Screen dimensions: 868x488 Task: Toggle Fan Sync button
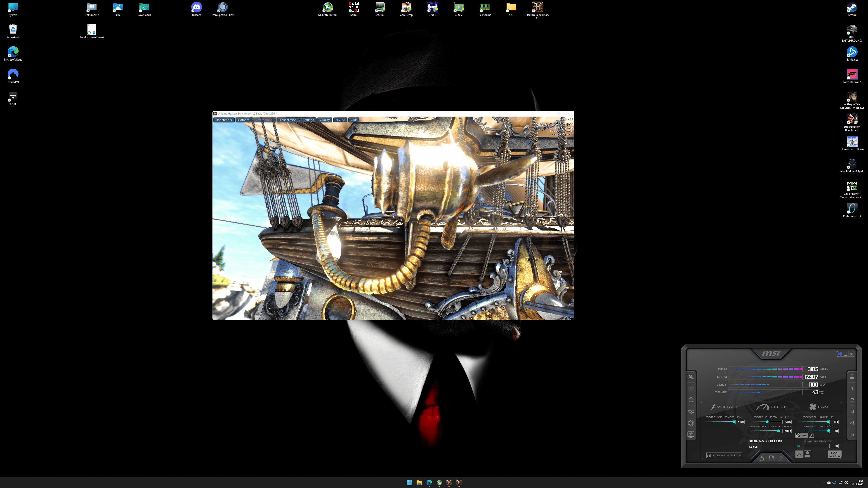coord(835,454)
